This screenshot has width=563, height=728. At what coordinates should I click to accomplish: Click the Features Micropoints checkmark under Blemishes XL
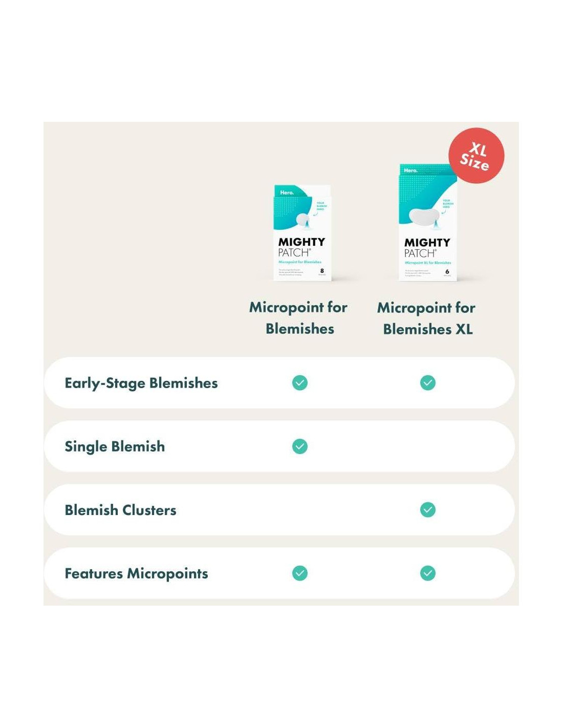[428, 573]
